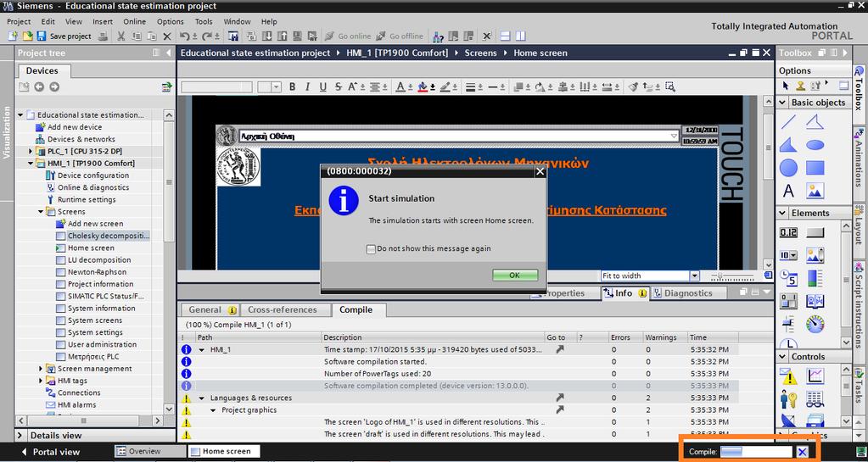Viewport: 868px width, 462px height.
Task: Select LU decomposition screen in tree
Action: [99, 260]
